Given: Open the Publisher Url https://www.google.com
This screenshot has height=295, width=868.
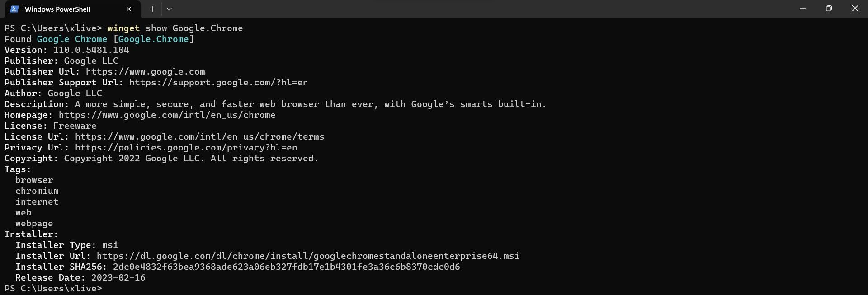Looking at the screenshot, I should point(145,72).
